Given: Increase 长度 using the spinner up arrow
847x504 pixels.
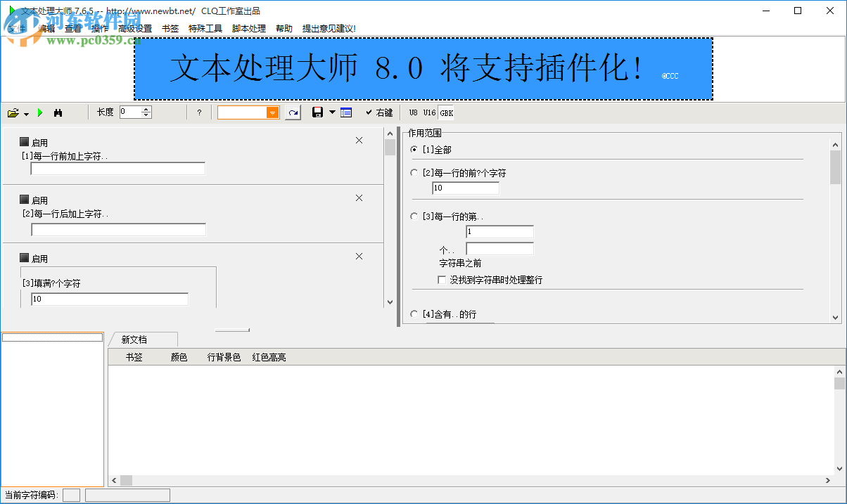Looking at the screenshot, I should pyautogui.click(x=146, y=108).
